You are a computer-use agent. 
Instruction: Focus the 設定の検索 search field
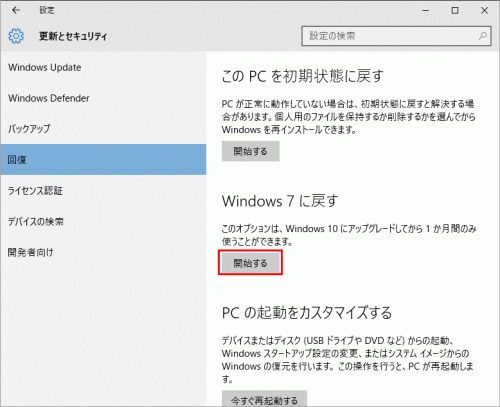coord(396,36)
